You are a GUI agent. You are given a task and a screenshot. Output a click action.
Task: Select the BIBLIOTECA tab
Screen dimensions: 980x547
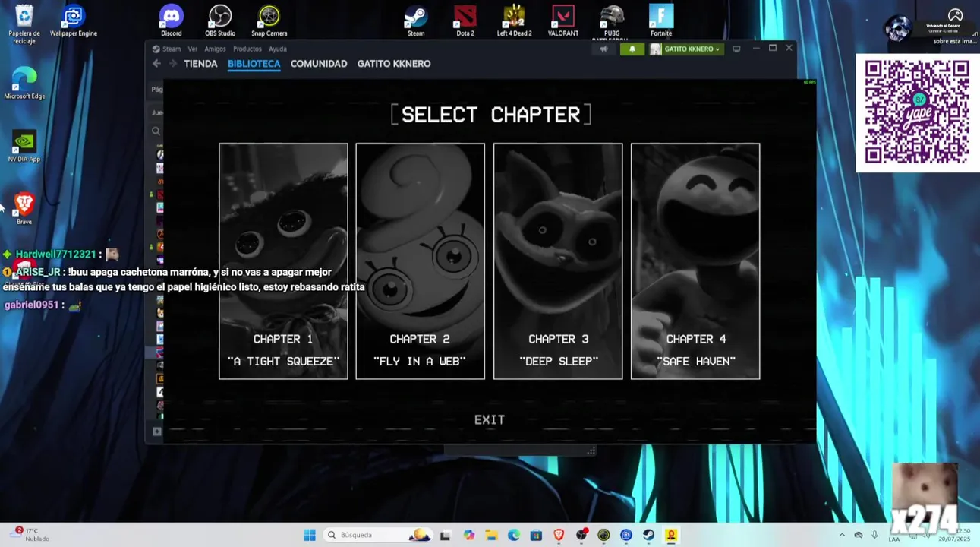254,64
